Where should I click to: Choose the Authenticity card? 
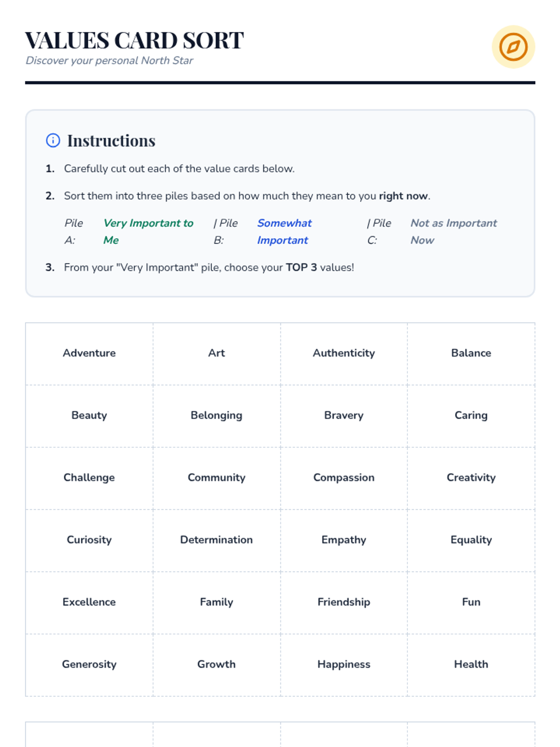pos(344,353)
